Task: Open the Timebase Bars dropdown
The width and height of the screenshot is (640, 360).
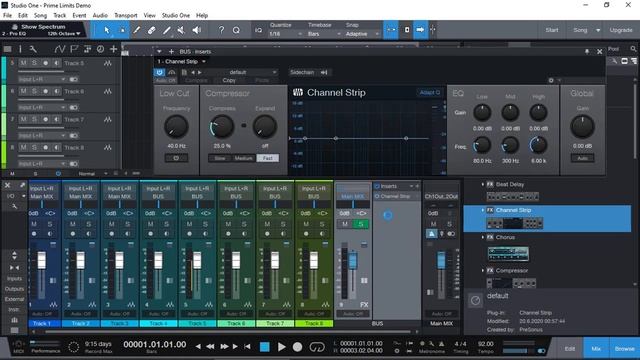Action: tap(324, 34)
